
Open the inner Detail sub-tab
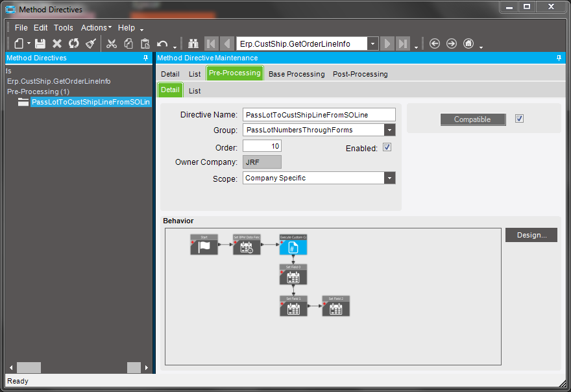170,90
